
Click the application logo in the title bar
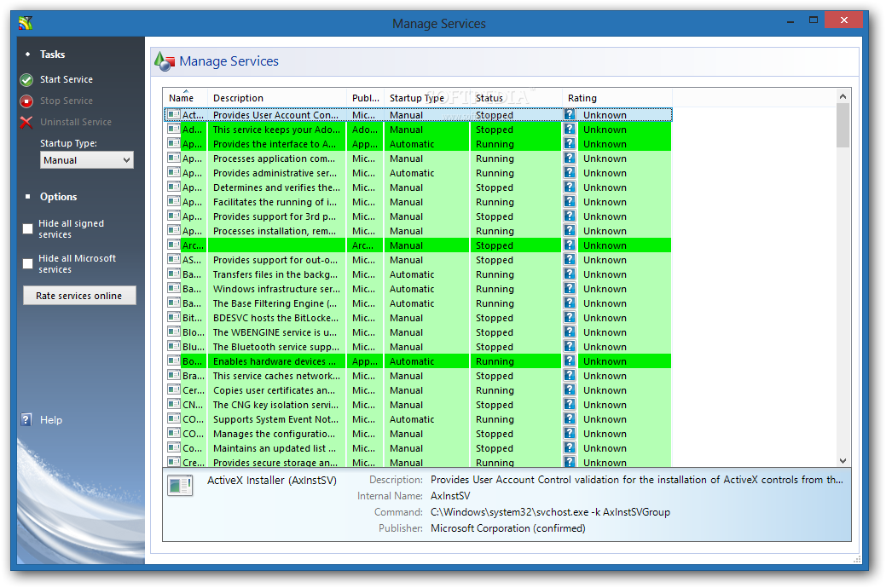pos(26,23)
